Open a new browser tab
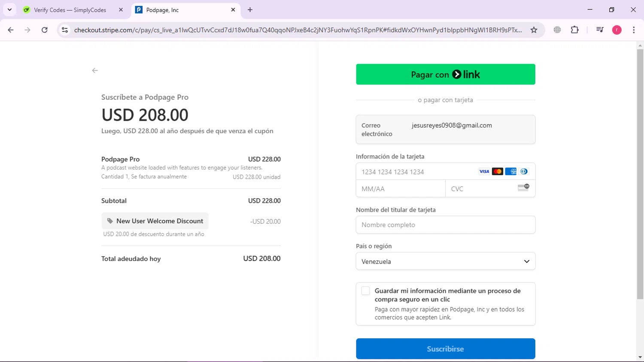 coord(250,9)
